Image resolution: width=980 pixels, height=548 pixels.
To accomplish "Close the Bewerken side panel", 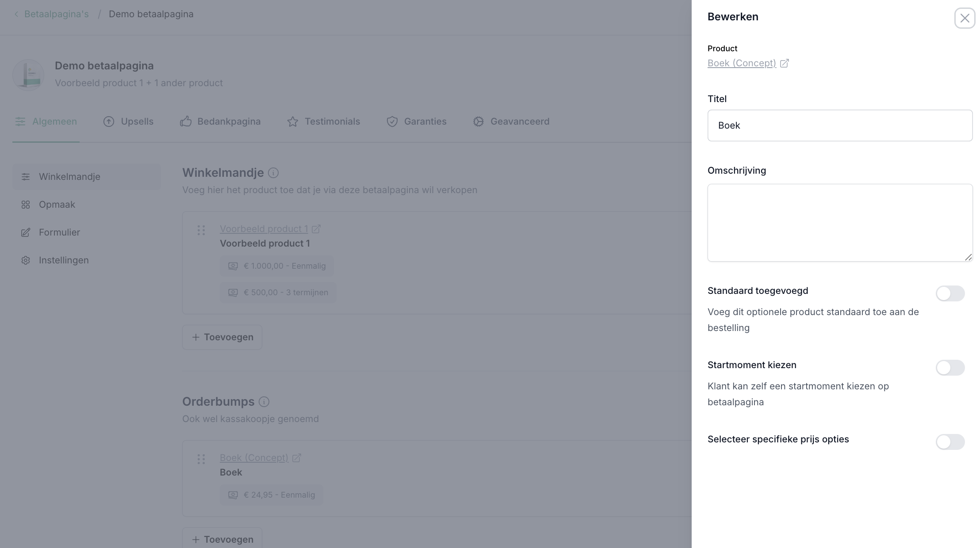I will pyautogui.click(x=965, y=18).
